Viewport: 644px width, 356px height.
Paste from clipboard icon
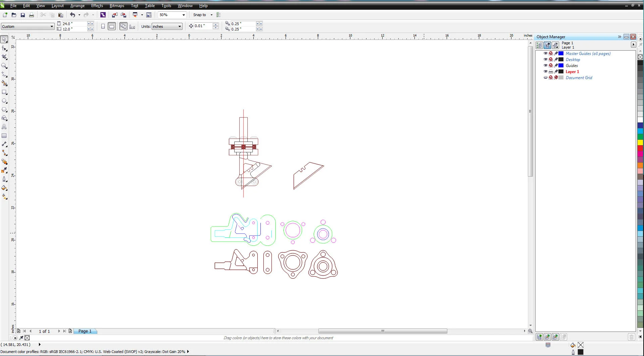point(61,15)
